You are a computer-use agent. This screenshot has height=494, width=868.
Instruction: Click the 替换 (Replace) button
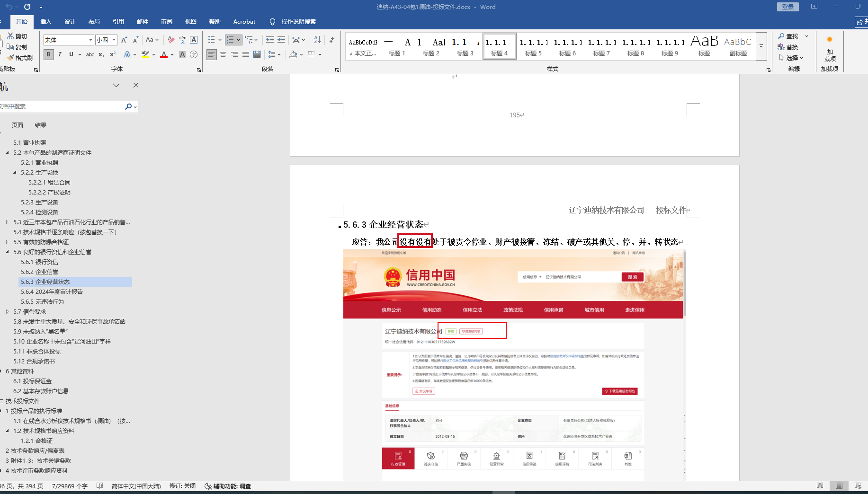click(x=788, y=47)
